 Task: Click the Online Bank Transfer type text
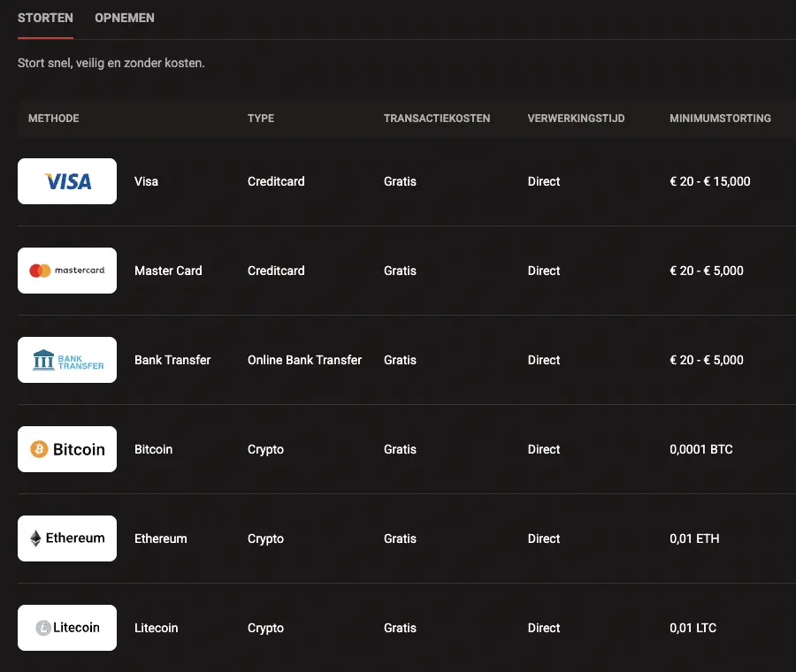[304, 360]
